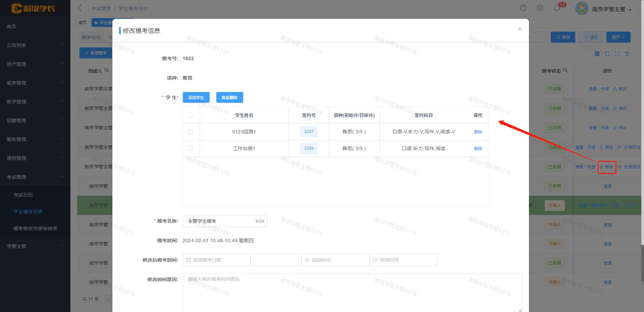Close the 修改模考信息 dialog

[520, 29]
